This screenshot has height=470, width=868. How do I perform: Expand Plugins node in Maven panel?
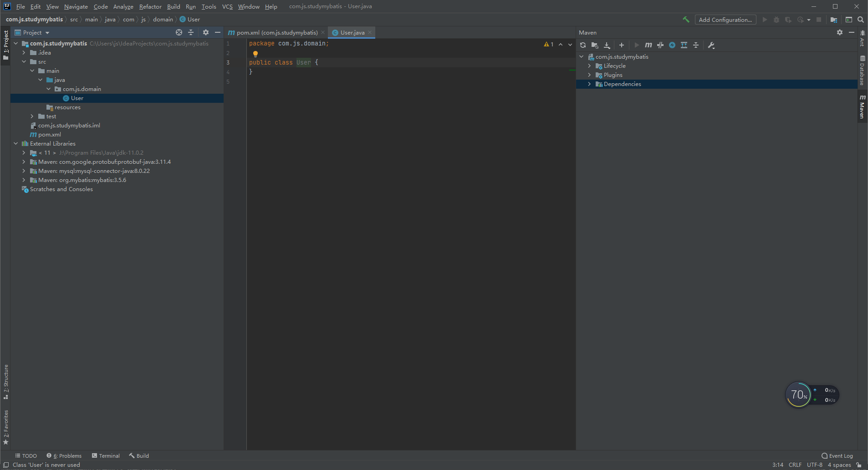pos(589,75)
